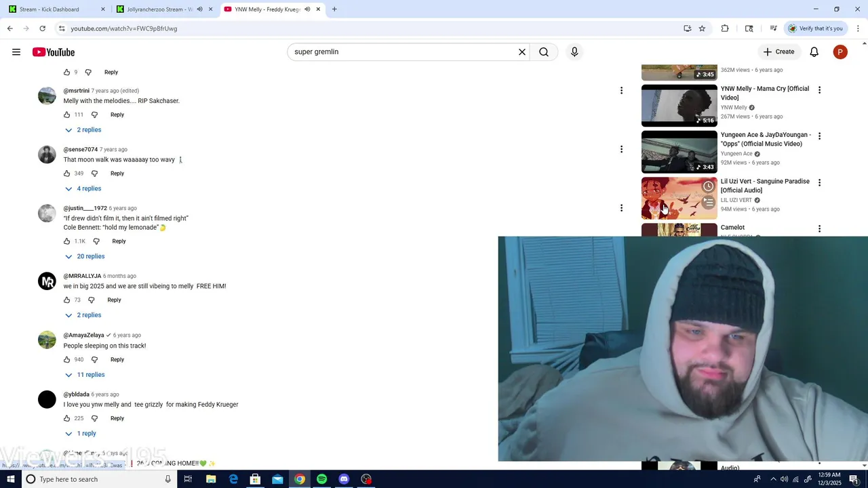
Task: Open File Explorer from the taskbar
Action: click(211, 479)
